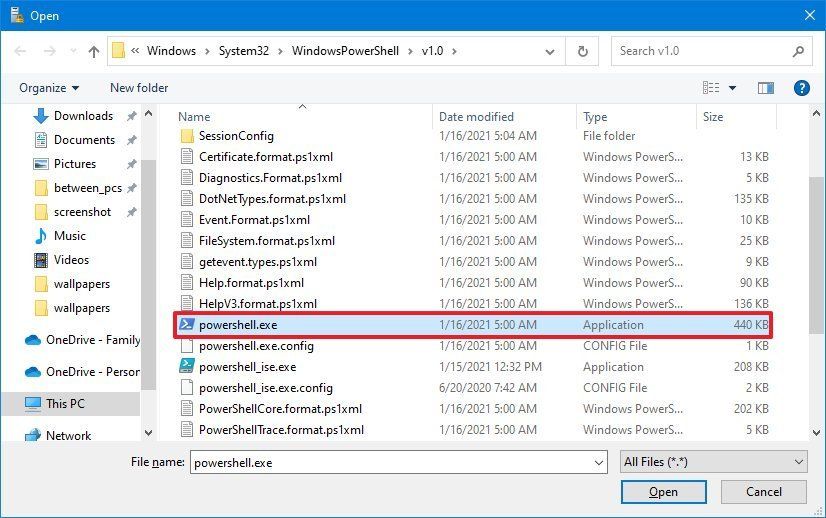Select Help.format.ps1xml file
The height and width of the screenshot is (518, 826).
pyautogui.click(x=251, y=283)
